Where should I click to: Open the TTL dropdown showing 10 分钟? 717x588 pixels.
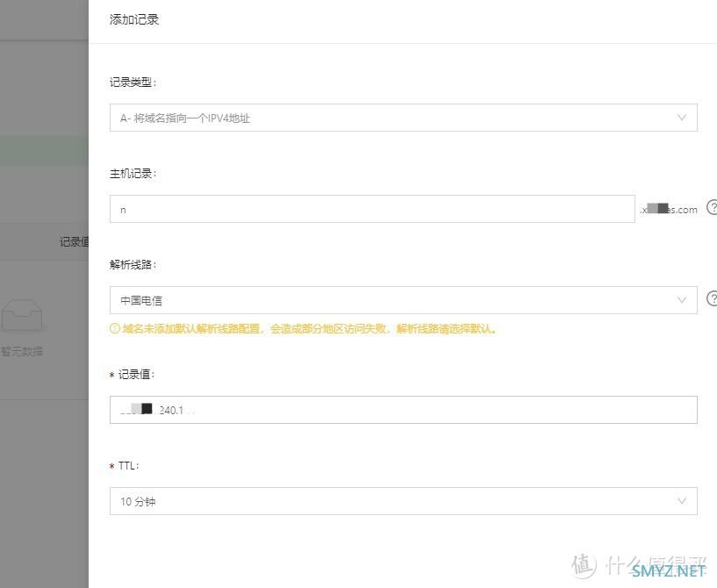point(404,501)
